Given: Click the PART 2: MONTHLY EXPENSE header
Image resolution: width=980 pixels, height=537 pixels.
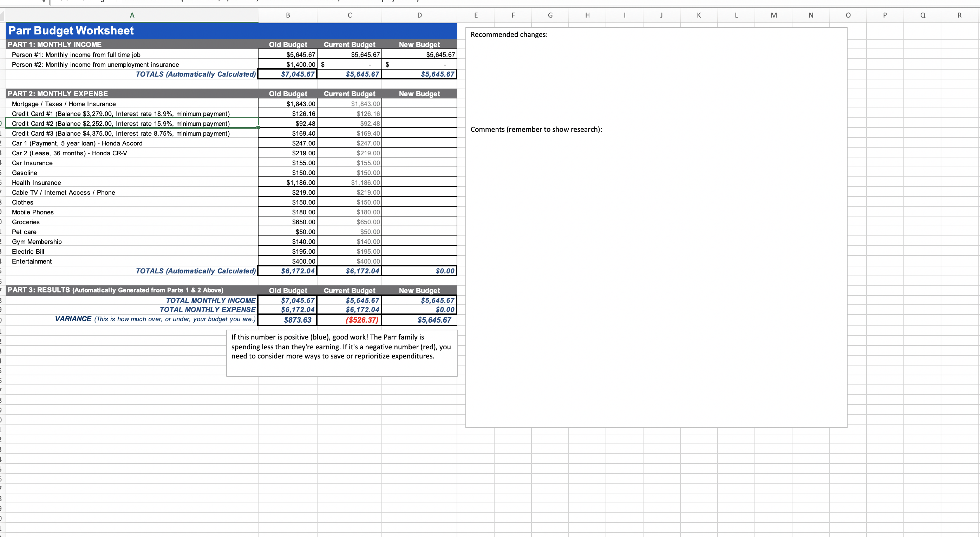Looking at the screenshot, I should pyautogui.click(x=58, y=93).
